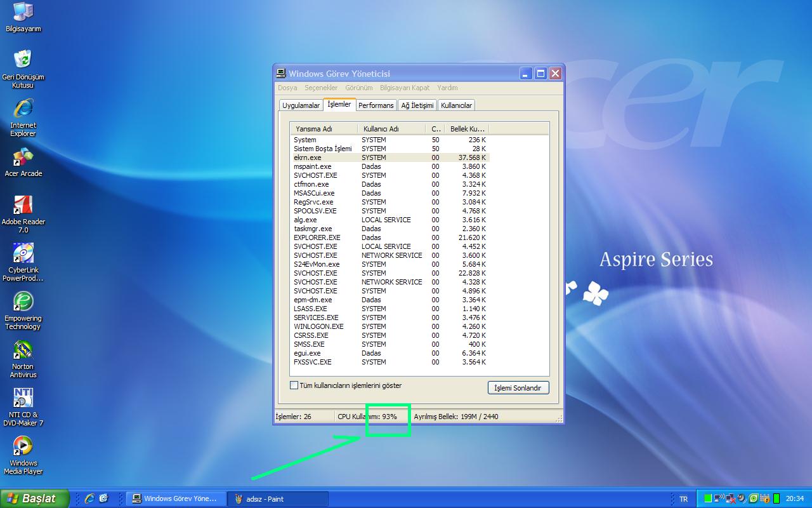The height and width of the screenshot is (508, 812).
Task: Select the ekrn.exe process row
Action: pos(390,157)
